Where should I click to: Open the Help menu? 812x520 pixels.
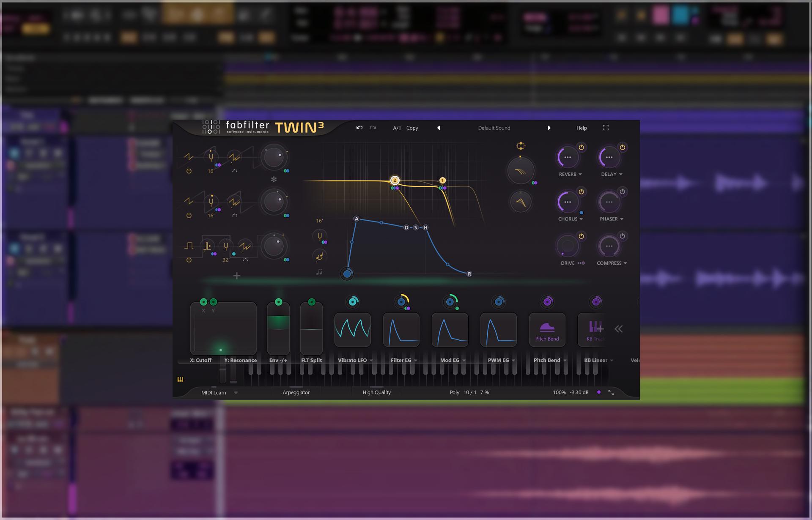(x=582, y=128)
